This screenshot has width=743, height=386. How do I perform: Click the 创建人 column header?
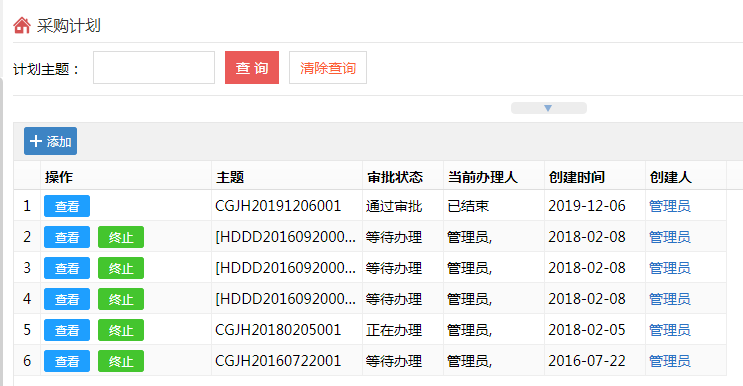[686, 177]
